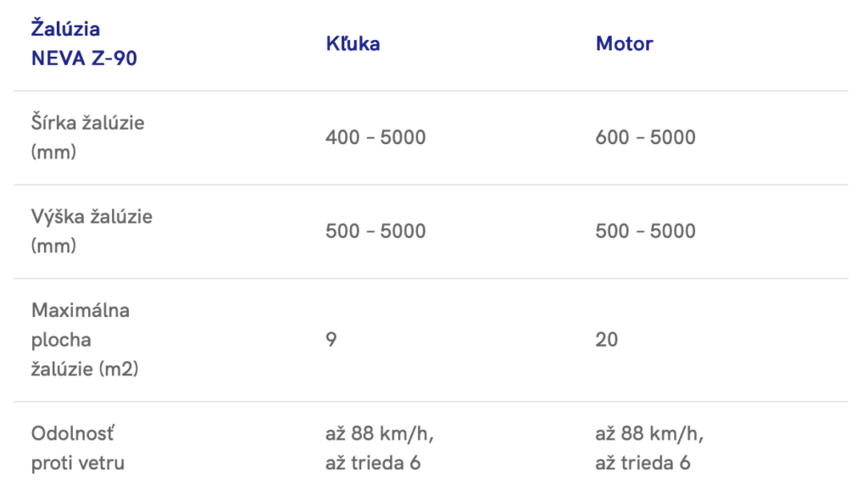Click the Kľuka width value 400 – 5000
868x494 pixels.
tap(376, 137)
